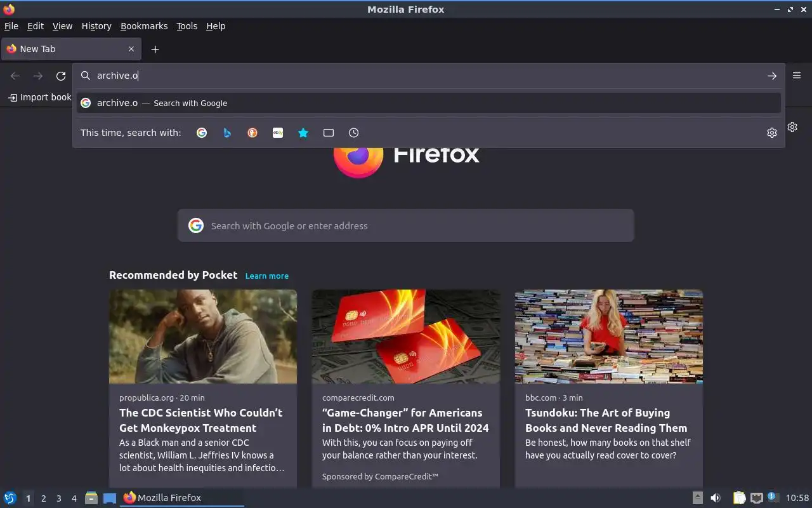Open New Tab personalize gear icon
The width and height of the screenshot is (812, 508).
(792, 127)
